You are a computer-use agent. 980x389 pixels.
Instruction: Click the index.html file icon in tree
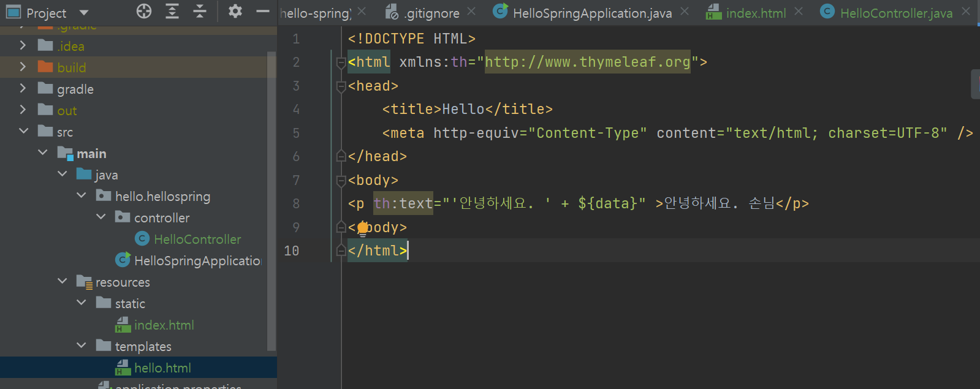point(123,325)
